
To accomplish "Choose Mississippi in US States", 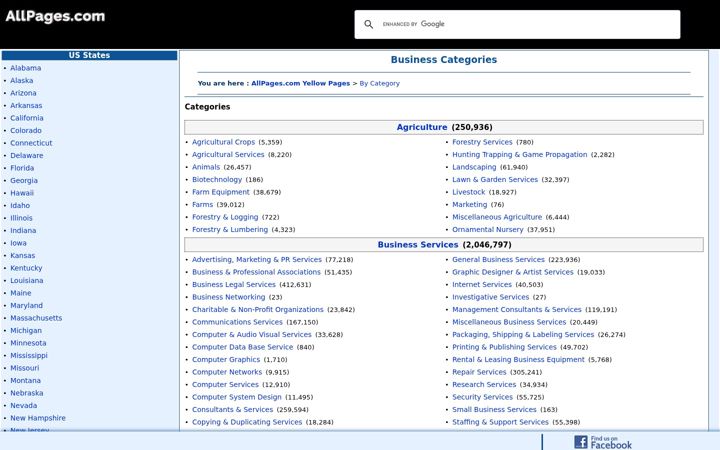I will [x=29, y=355].
